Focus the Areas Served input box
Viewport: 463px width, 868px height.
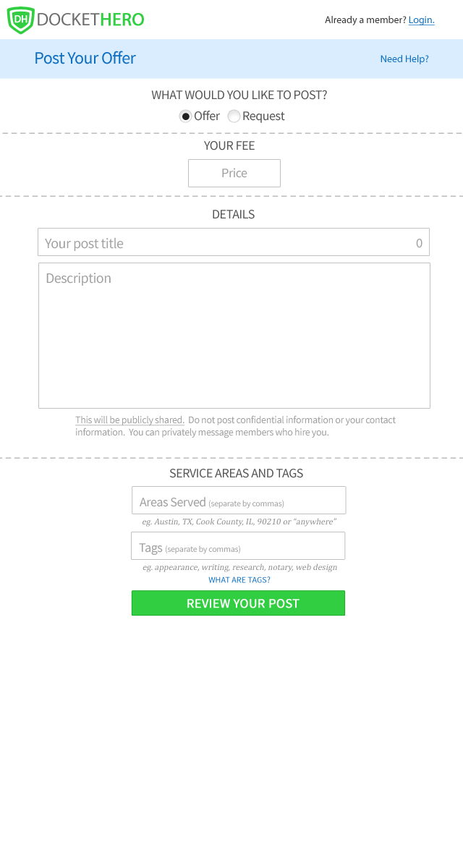(x=239, y=501)
